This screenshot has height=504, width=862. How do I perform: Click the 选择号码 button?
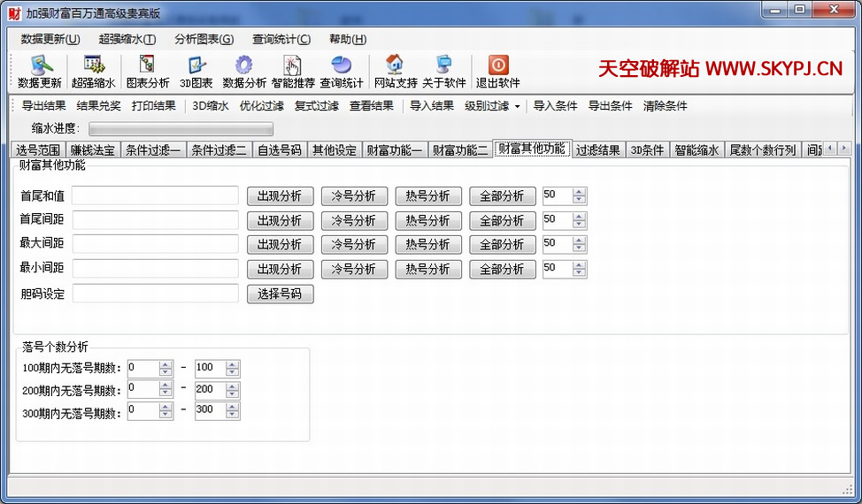[x=280, y=294]
